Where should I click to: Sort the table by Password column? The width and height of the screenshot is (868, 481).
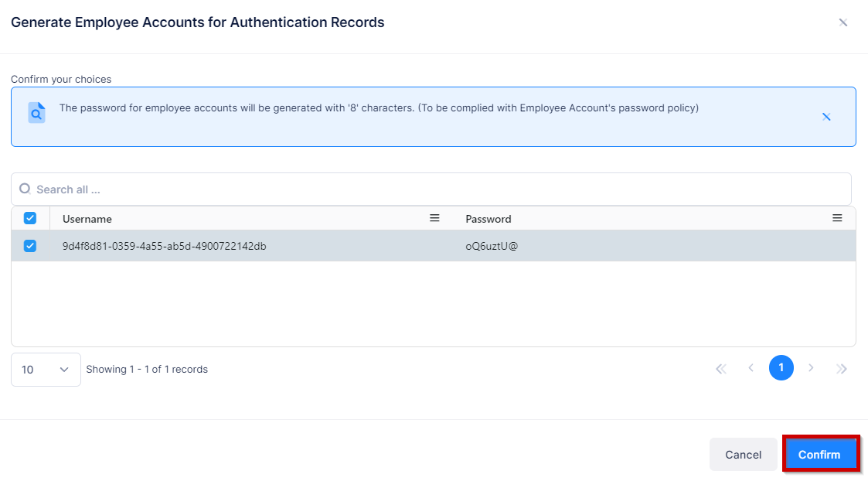click(488, 218)
